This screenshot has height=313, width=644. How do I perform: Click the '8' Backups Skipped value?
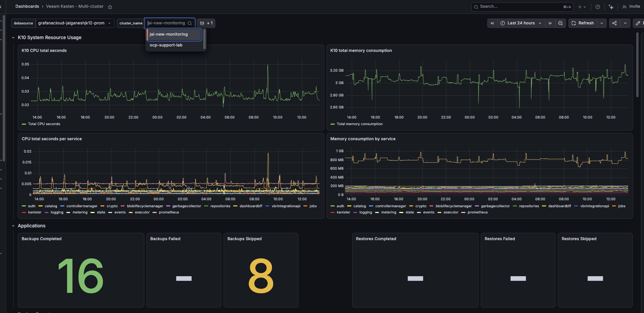261,276
